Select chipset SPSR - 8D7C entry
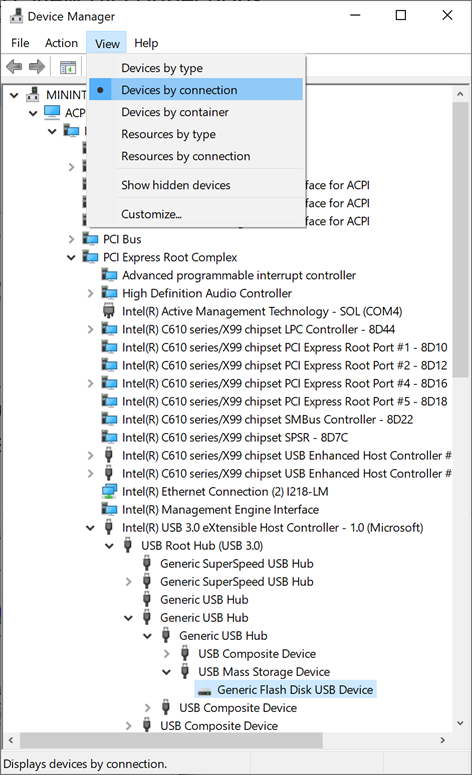Image resolution: width=472 pixels, height=775 pixels. [x=235, y=437]
